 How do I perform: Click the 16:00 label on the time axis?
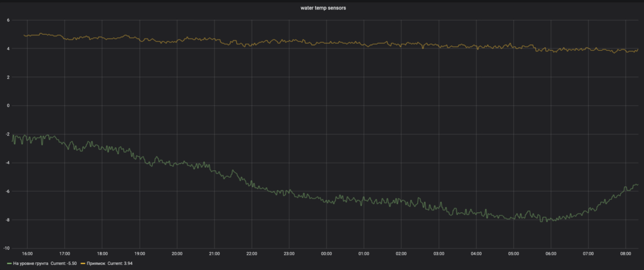click(x=28, y=253)
